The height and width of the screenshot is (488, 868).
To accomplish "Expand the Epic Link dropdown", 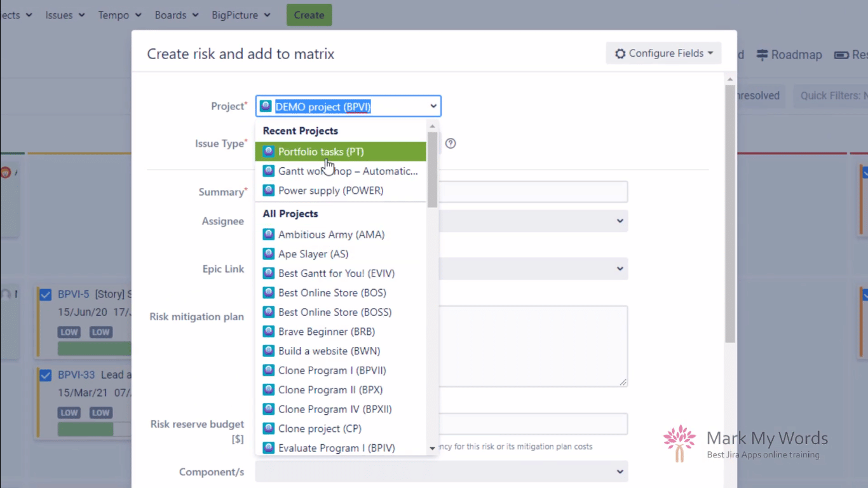I will 620,269.
